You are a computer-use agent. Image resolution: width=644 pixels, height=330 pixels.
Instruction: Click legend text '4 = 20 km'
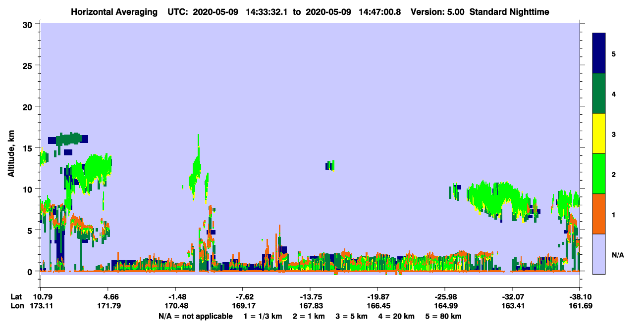coord(397,316)
